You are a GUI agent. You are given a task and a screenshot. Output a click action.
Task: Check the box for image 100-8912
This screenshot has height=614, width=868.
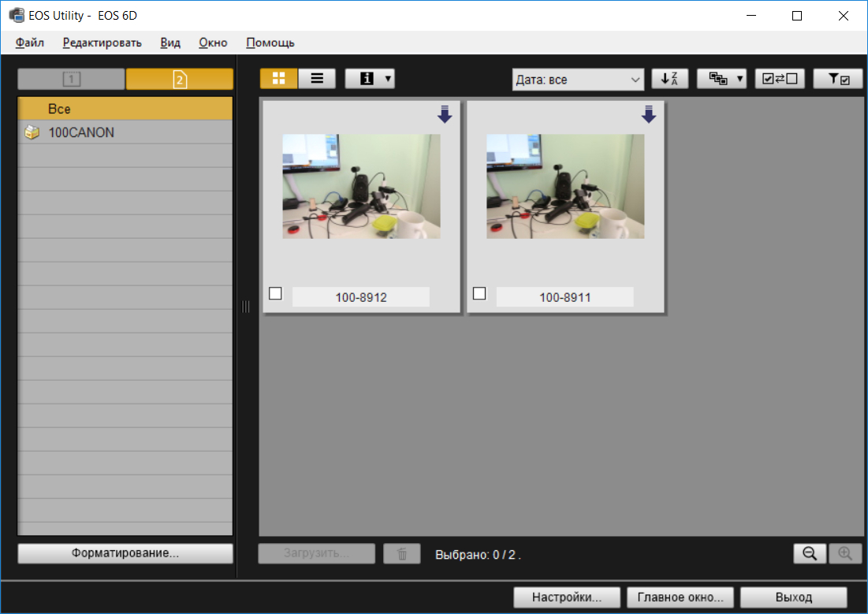tap(275, 293)
